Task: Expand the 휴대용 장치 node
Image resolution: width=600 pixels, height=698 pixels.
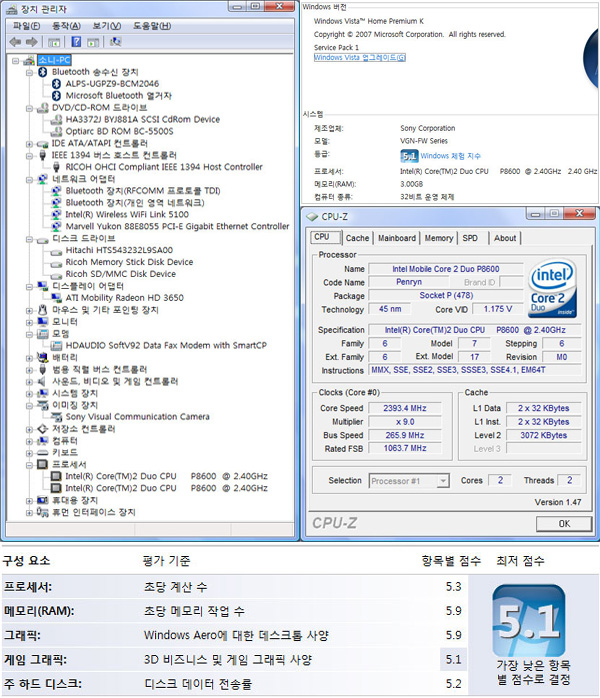Action: [x=29, y=501]
